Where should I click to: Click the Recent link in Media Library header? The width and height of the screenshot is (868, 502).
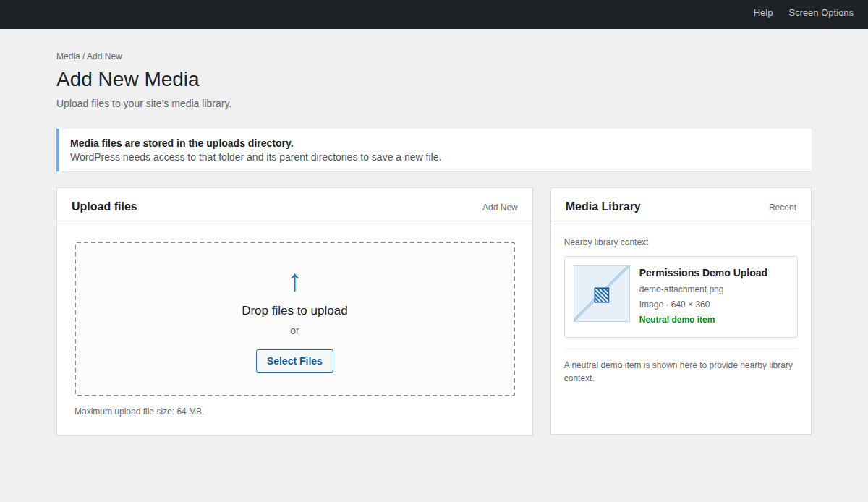(x=783, y=208)
